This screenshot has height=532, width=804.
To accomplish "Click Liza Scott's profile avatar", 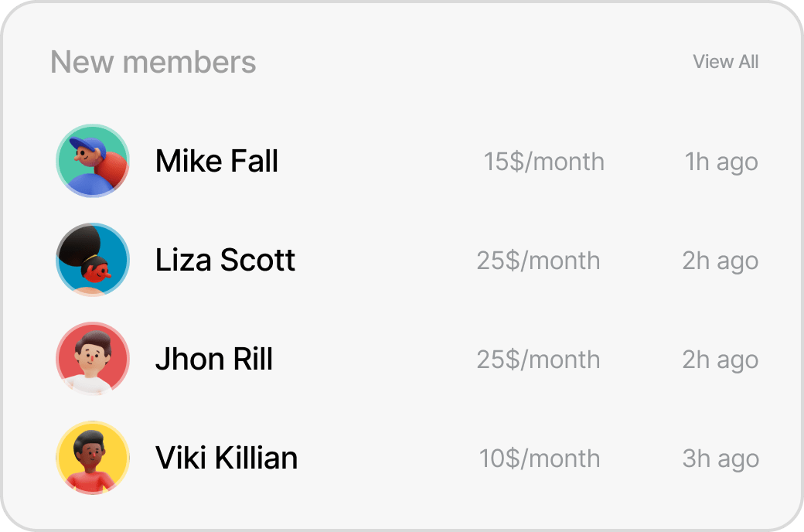I will (x=93, y=260).
